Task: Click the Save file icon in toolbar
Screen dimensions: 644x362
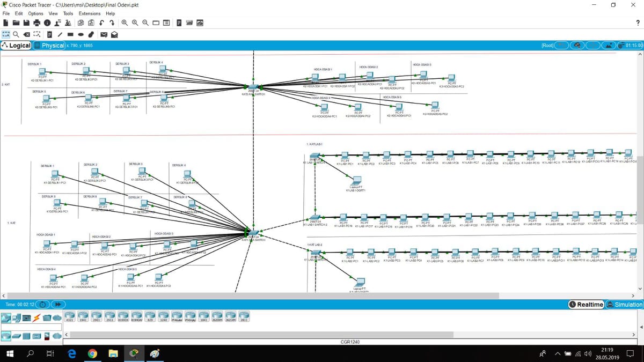Action: click(x=26, y=23)
